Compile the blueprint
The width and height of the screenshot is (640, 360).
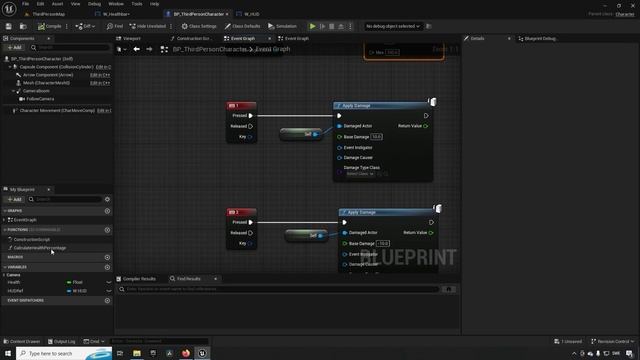pos(49,26)
